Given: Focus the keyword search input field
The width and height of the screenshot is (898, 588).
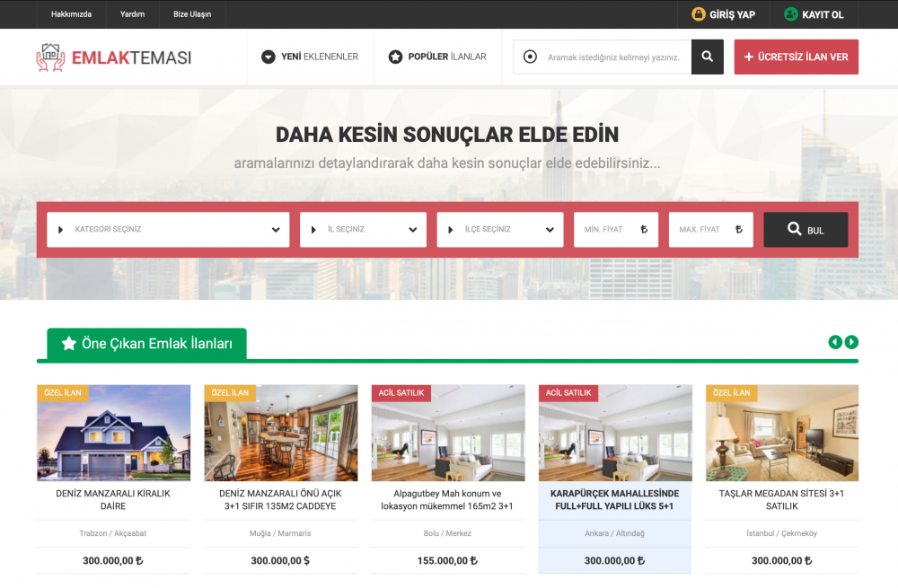Looking at the screenshot, I should (x=613, y=57).
